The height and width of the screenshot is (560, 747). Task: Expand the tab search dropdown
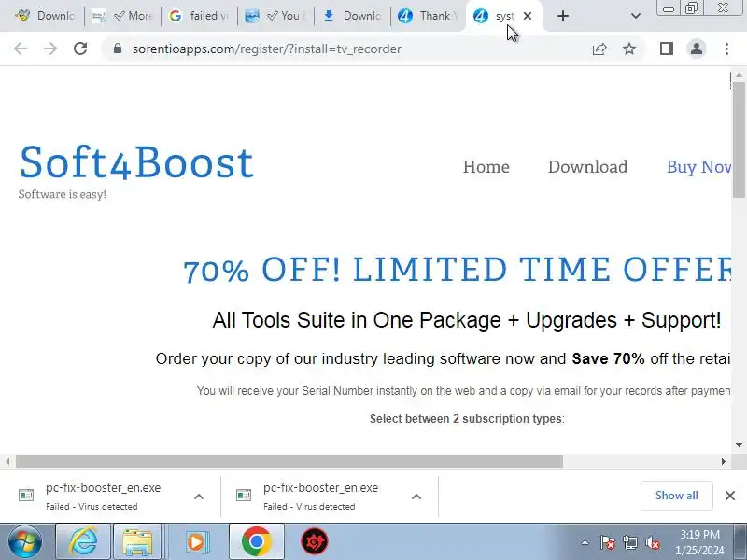pos(636,16)
